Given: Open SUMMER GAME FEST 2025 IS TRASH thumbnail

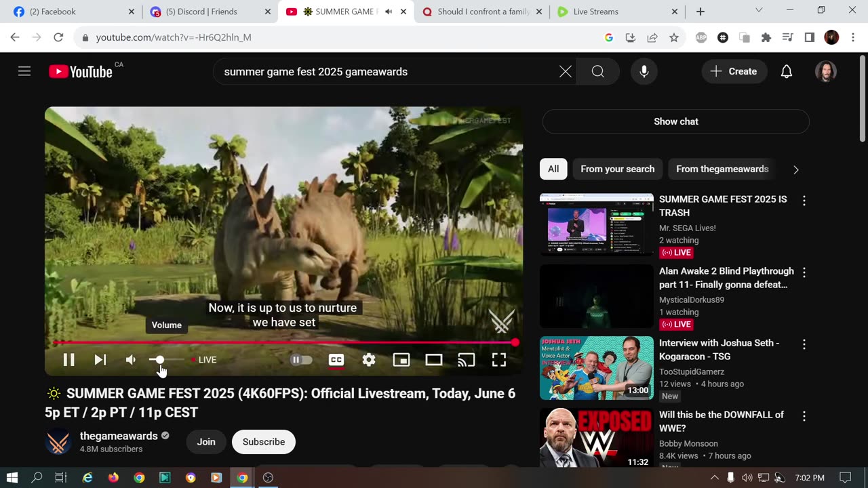Looking at the screenshot, I should click(597, 226).
